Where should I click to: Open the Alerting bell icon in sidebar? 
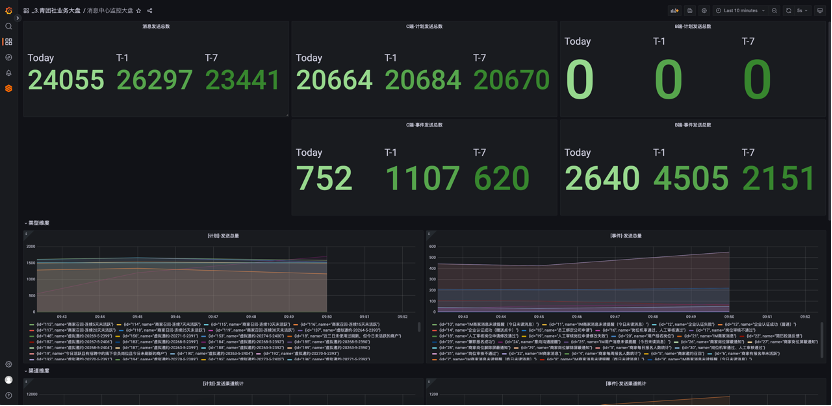8,73
